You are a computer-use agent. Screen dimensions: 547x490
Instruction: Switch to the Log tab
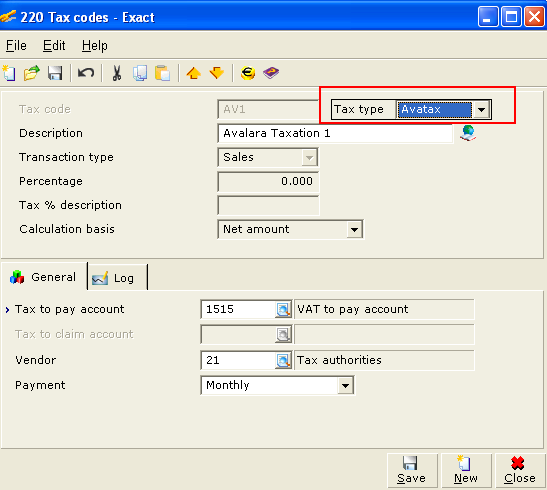pos(118,278)
